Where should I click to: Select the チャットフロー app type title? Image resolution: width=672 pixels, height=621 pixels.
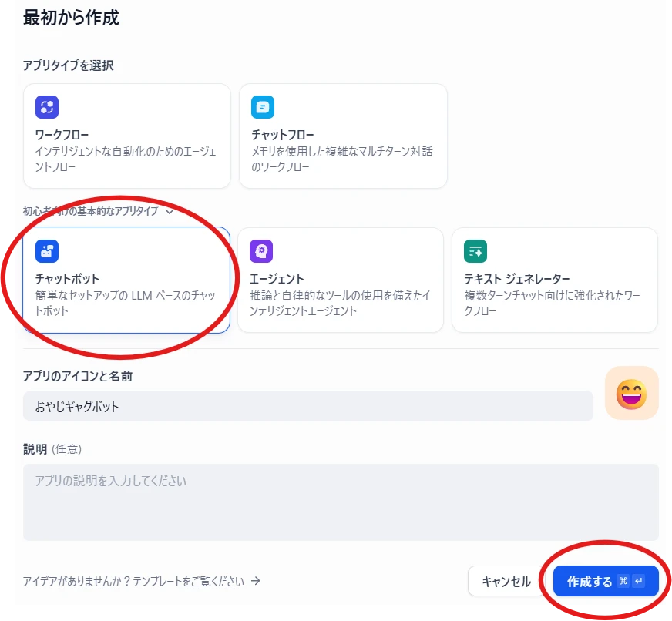pyautogui.click(x=282, y=136)
